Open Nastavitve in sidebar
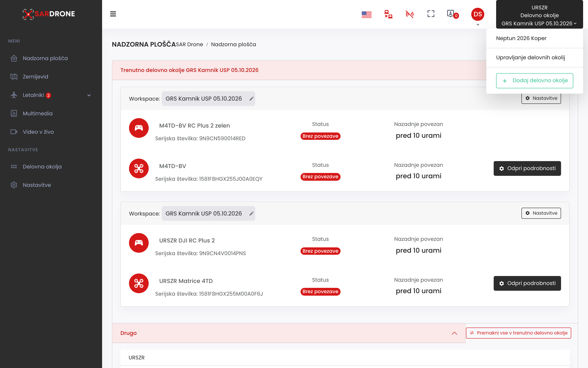This screenshot has height=368, width=588. 37,185
